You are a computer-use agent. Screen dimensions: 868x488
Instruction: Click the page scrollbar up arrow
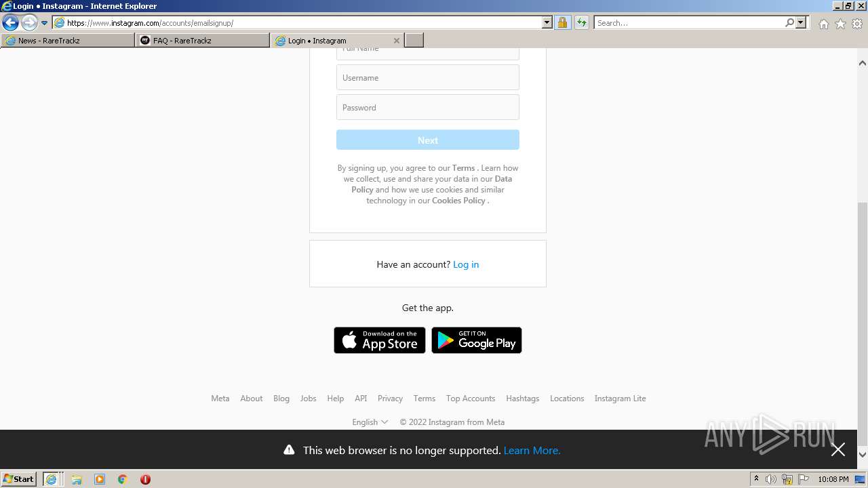pyautogui.click(x=863, y=62)
